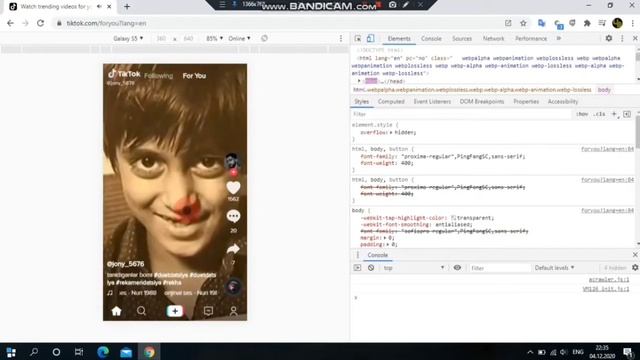This screenshot has height=360, width=640.
Task: Toggle the :hov element state button
Action: pos(582,114)
